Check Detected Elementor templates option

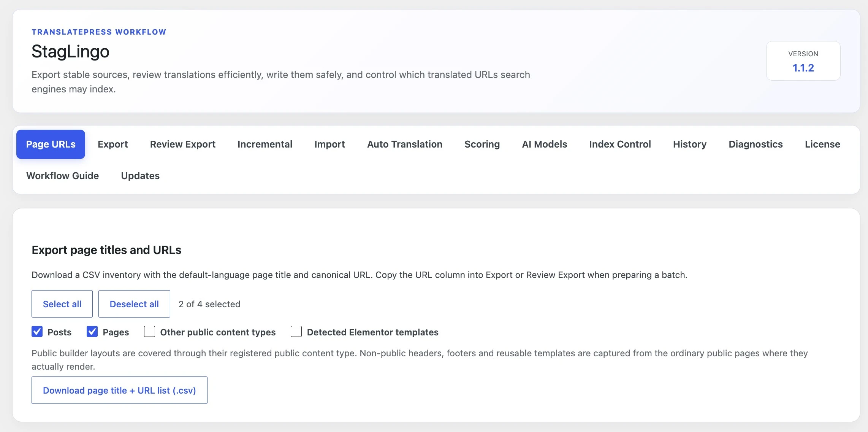tap(296, 332)
